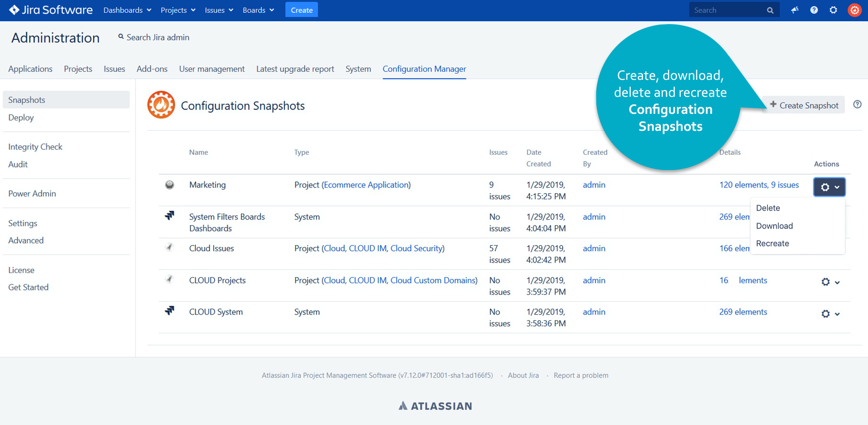
Task: Click the Cloud Issues row icon
Action: pyautogui.click(x=170, y=247)
